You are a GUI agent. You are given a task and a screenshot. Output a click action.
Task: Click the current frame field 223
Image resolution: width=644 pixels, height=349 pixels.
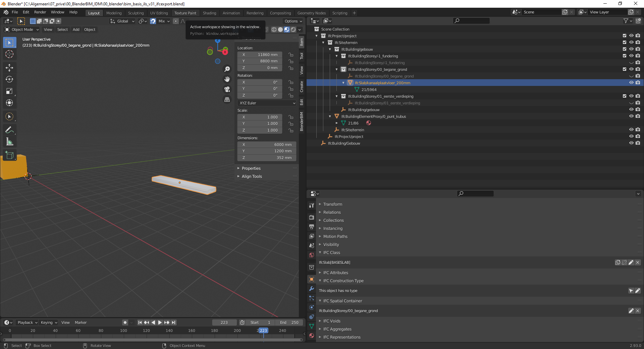point(224,322)
